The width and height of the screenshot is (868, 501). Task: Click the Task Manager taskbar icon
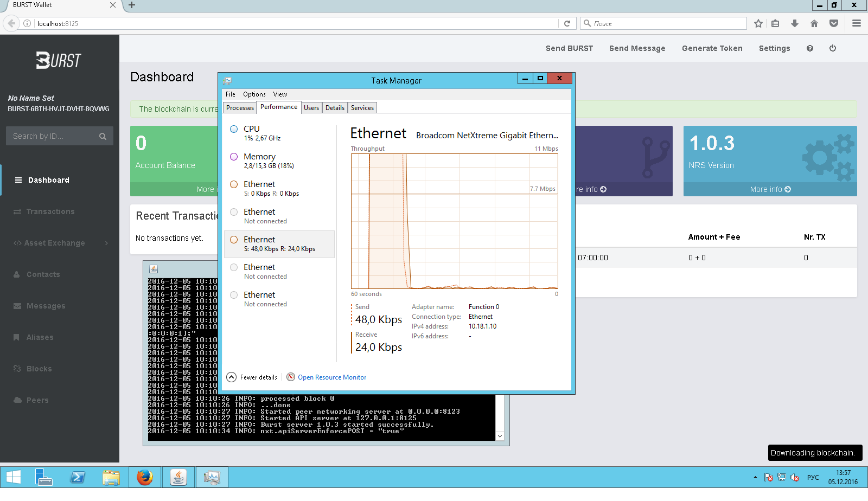pos(212,477)
